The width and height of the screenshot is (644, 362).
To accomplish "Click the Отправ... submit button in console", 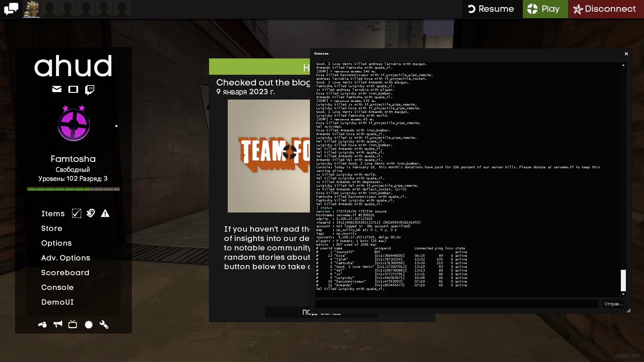I will click(x=613, y=304).
